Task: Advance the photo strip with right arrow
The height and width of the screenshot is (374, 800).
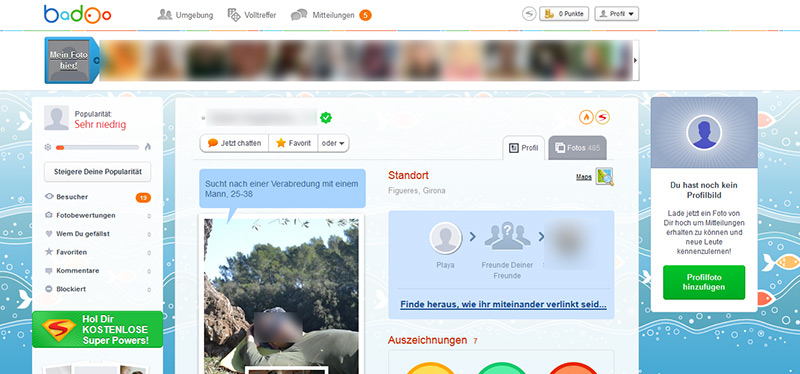Action: click(x=635, y=60)
